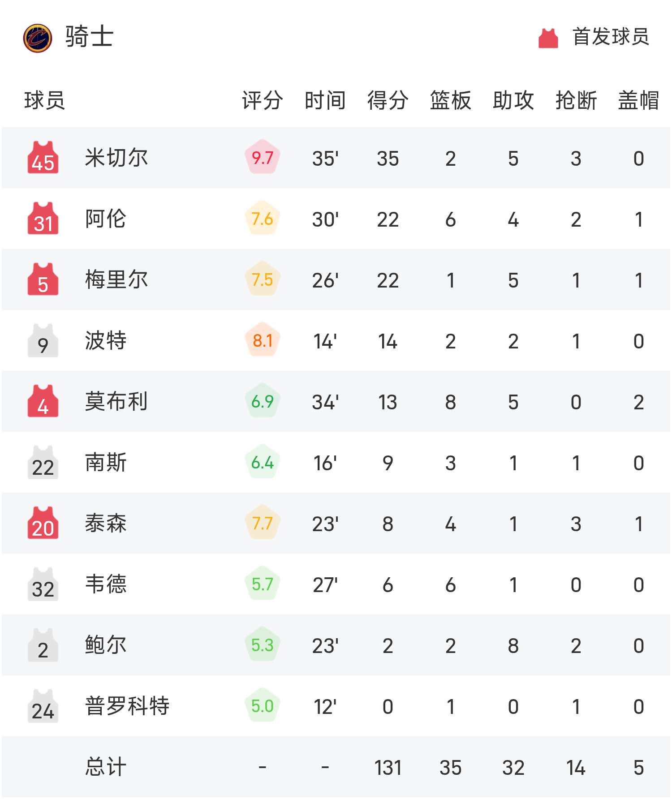Select the 普罗科特 player name
Image resolution: width=672 pixels, height=799 pixels.
127,706
